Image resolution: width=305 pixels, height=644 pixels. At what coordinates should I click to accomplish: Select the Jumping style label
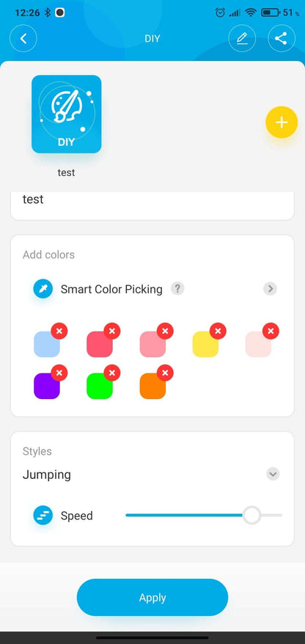coord(47,475)
